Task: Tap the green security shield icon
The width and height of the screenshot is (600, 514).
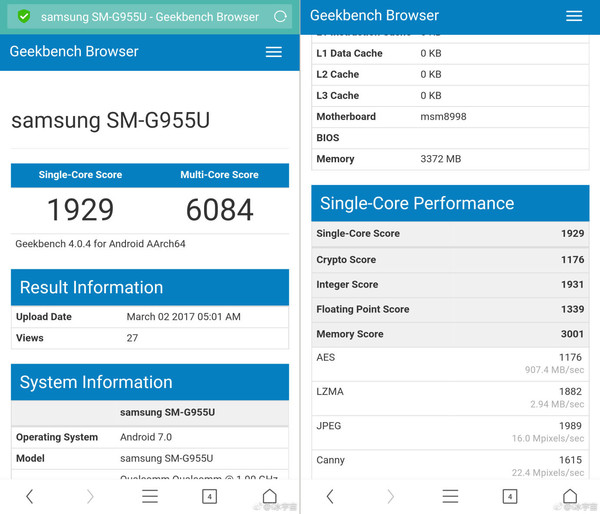Action: [24, 16]
